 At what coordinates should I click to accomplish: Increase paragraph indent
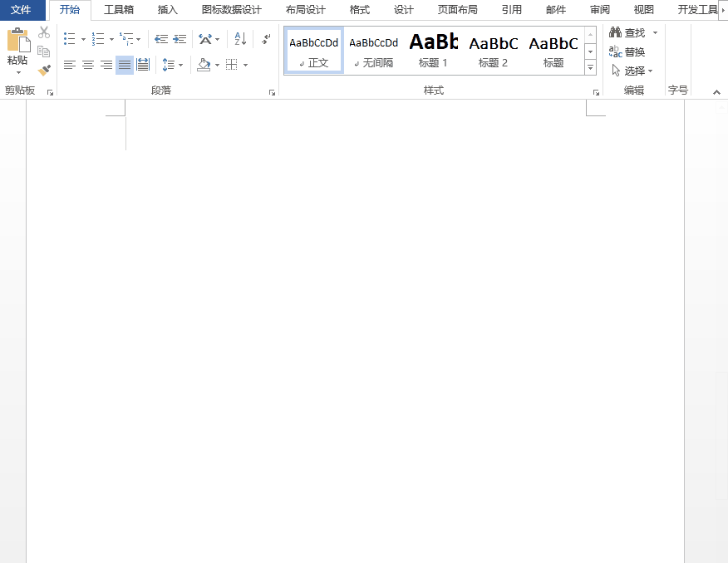pos(180,39)
